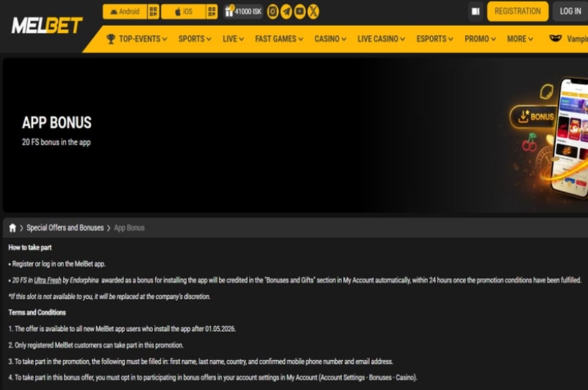Expand the LIVE CASINO menu
The height and width of the screenshot is (390, 588).
coord(381,39)
